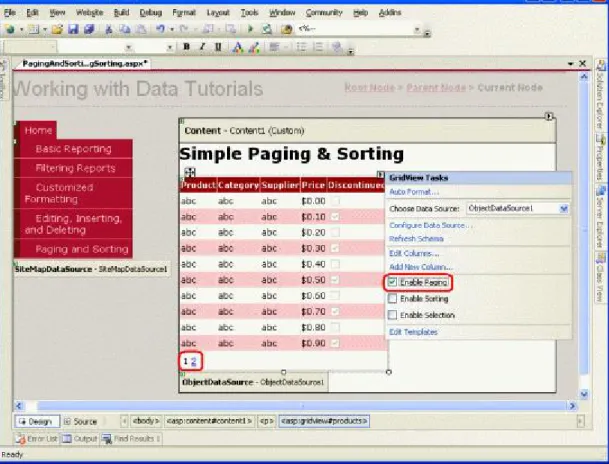Click the green Start Debugging arrow
The width and height of the screenshot is (609, 464).
(x=250, y=29)
